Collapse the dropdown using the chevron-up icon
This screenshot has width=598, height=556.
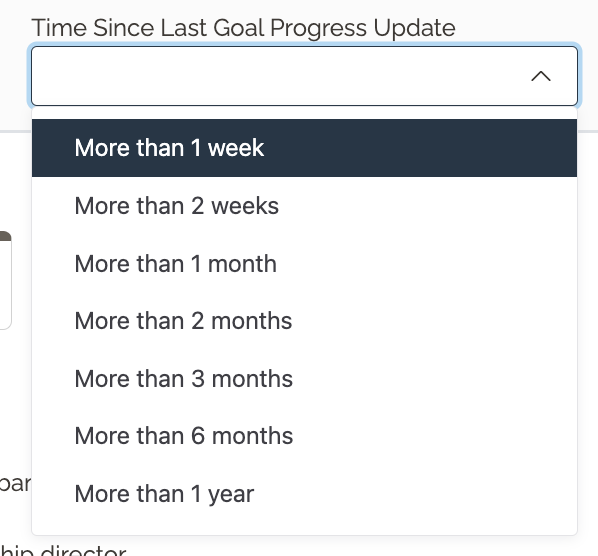pyautogui.click(x=541, y=76)
